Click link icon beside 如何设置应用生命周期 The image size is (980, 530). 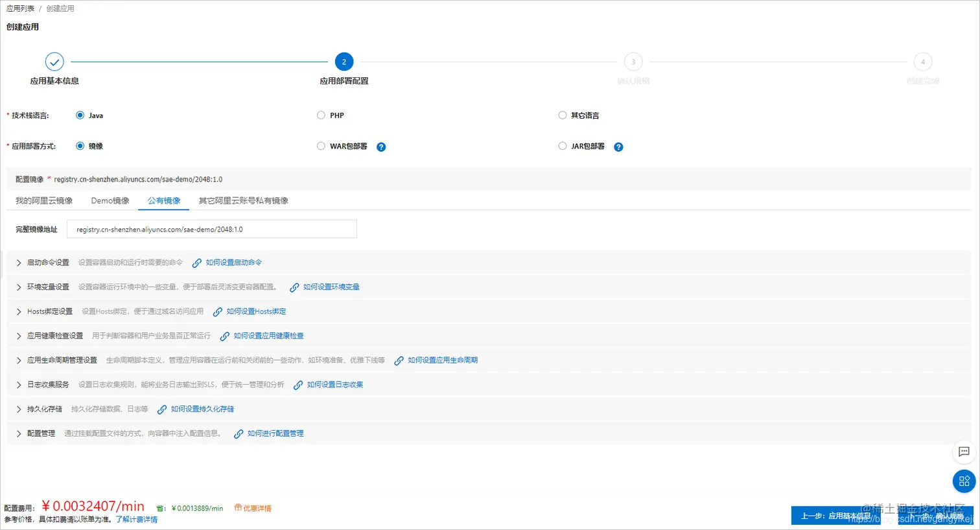click(399, 361)
